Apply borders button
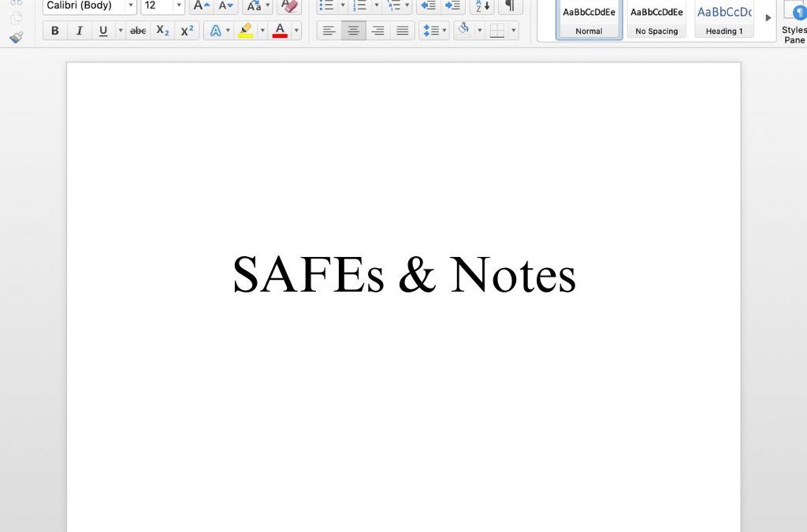This screenshot has width=807, height=532. [x=497, y=31]
